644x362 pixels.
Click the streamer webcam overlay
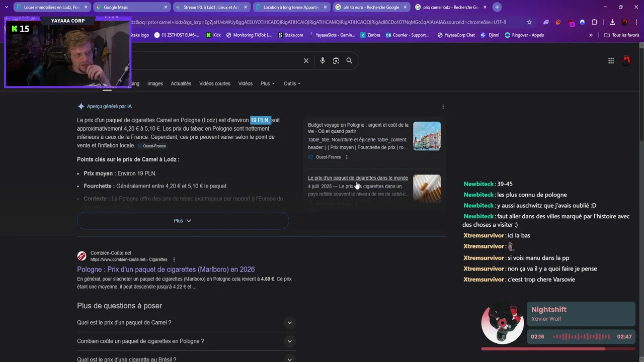tap(68, 52)
